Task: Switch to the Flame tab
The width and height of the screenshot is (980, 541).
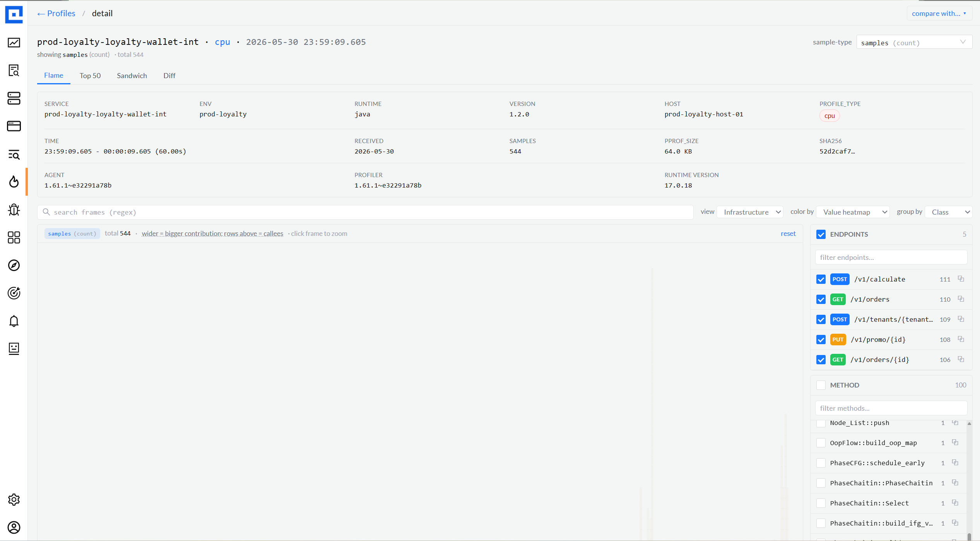Action: (54, 75)
